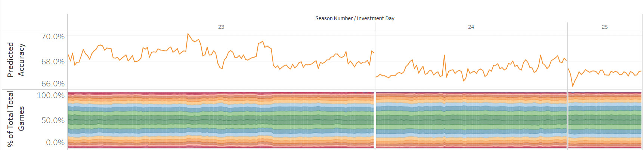Select the dark green center band in season 24
Viewport: 644px width, 150px height.
pos(471,120)
